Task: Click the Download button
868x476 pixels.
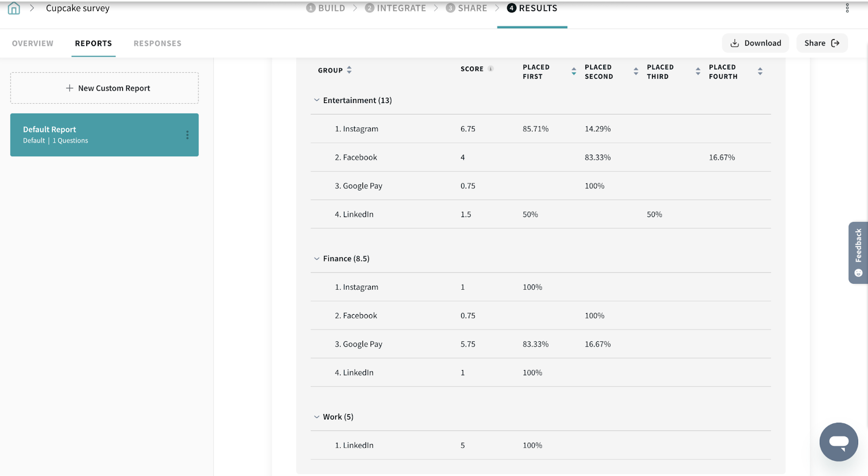Action: 755,43
